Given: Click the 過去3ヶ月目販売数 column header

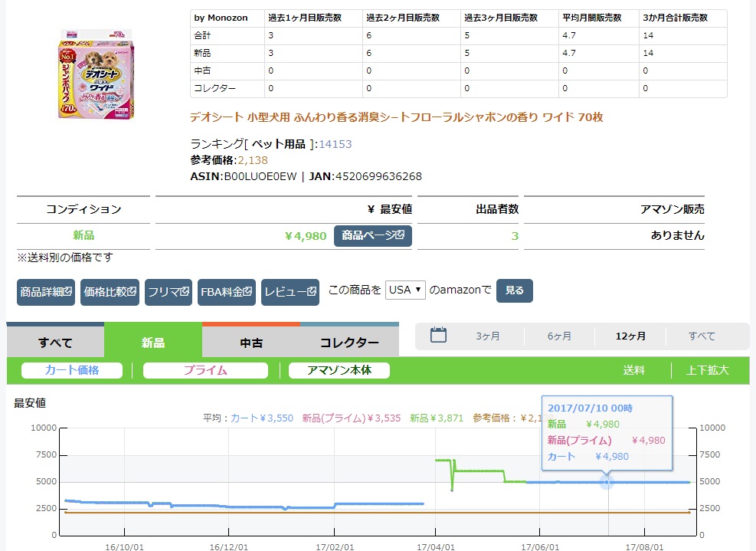Looking at the screenshot, I should [x=501, y=18].
